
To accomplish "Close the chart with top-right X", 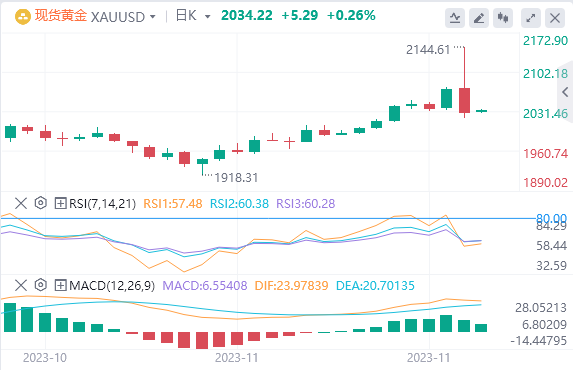I will coord(555,18).
